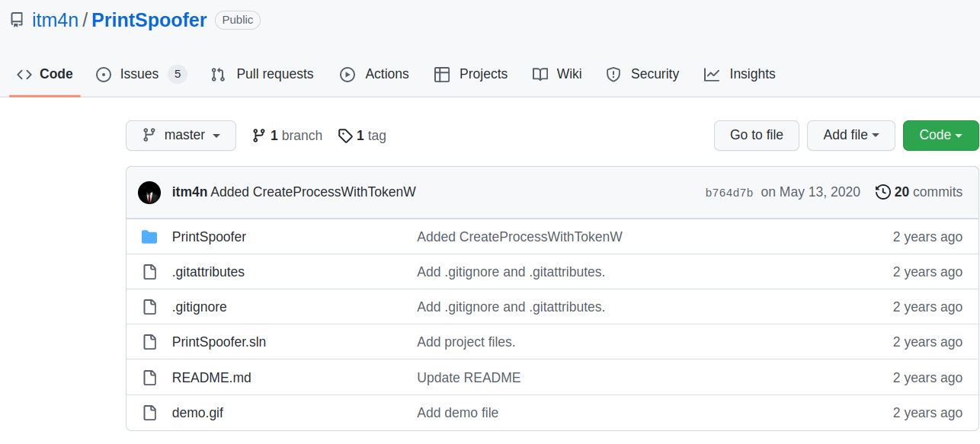Viewport: 980px width, 444px height.
Task: Click the repository book icon beside itm4n
Action: click(17, 21)
